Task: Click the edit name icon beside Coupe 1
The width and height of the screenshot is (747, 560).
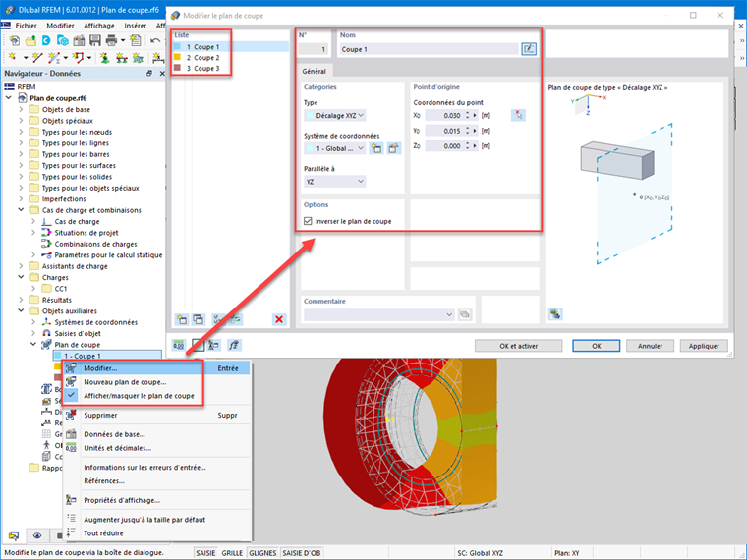Action: pyautogui.click(x=529, y=49)
